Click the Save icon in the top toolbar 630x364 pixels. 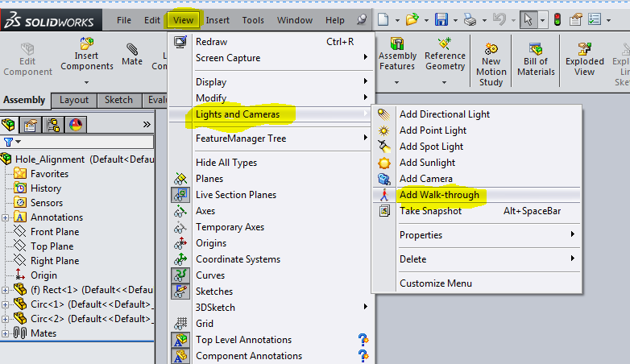441,19
